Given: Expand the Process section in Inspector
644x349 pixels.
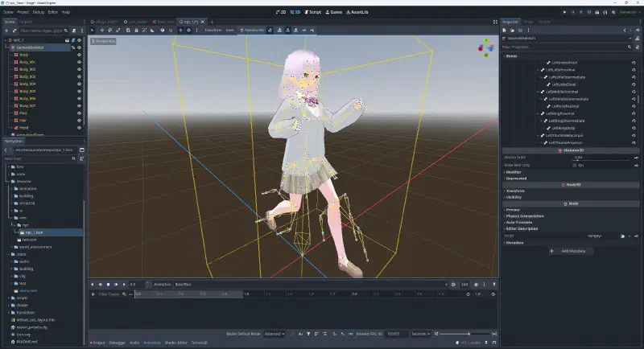Looking at the screenshot, I should pos(512,210).
